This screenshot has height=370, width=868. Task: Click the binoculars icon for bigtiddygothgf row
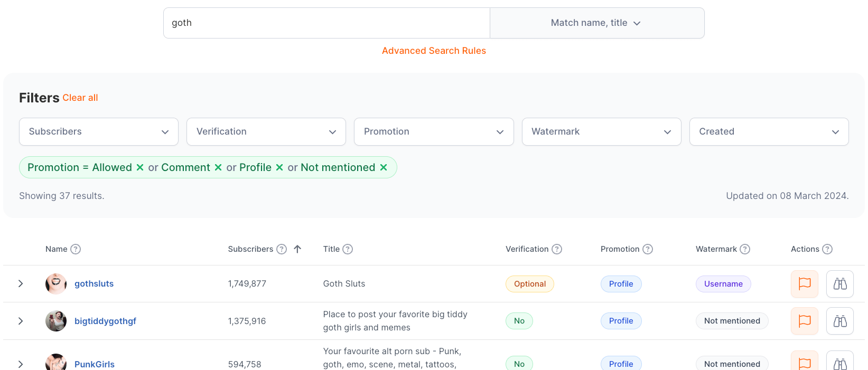tap(839, 321)
